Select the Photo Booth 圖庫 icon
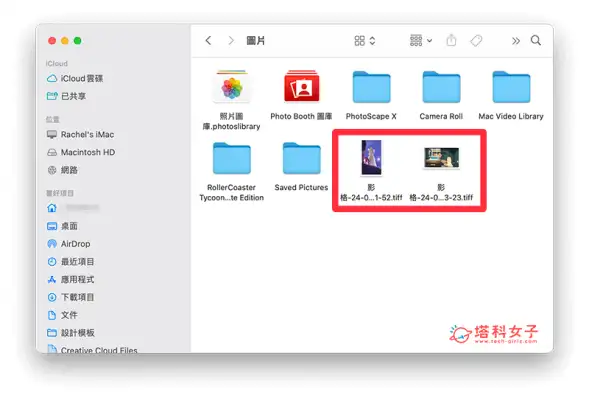 [302, 86]
